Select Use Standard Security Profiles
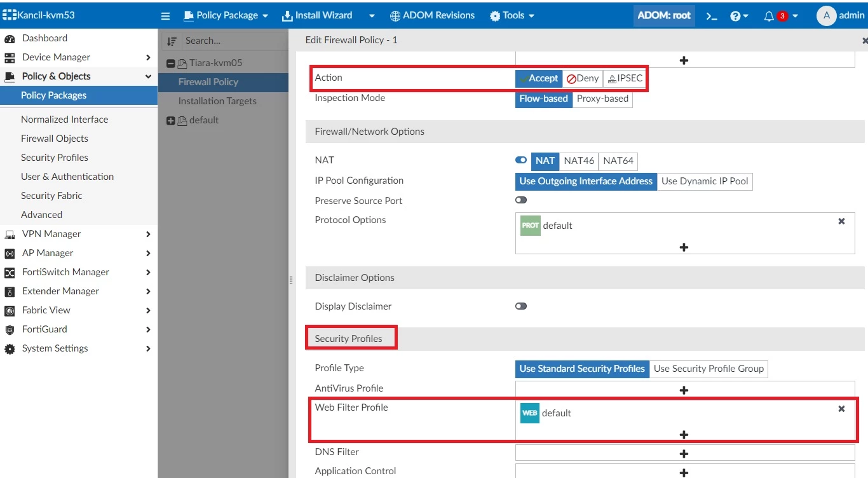This screenshot has width=868, height=478. [582, 369]
